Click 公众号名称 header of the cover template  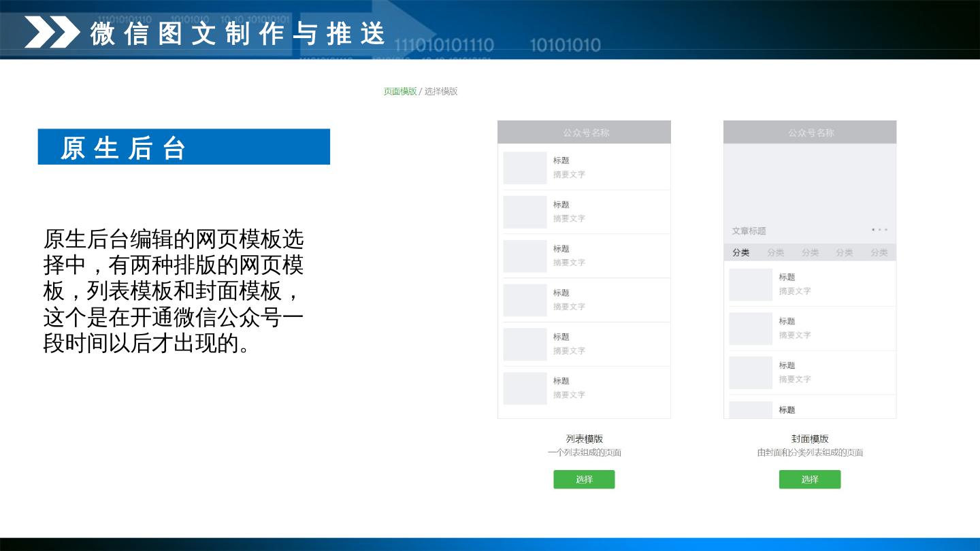click(x=810, y=133)
